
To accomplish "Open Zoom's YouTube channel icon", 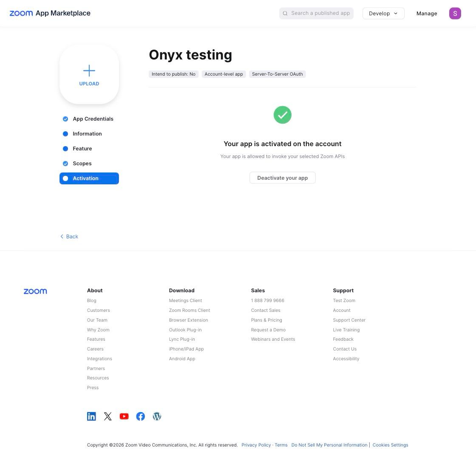I will (x=124, y=416).
